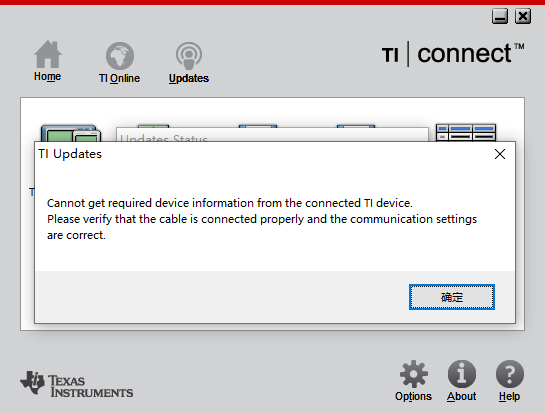Select the Updates broadcast icon
The width and height of the screenshot is (545, 414).
point(189,56)
